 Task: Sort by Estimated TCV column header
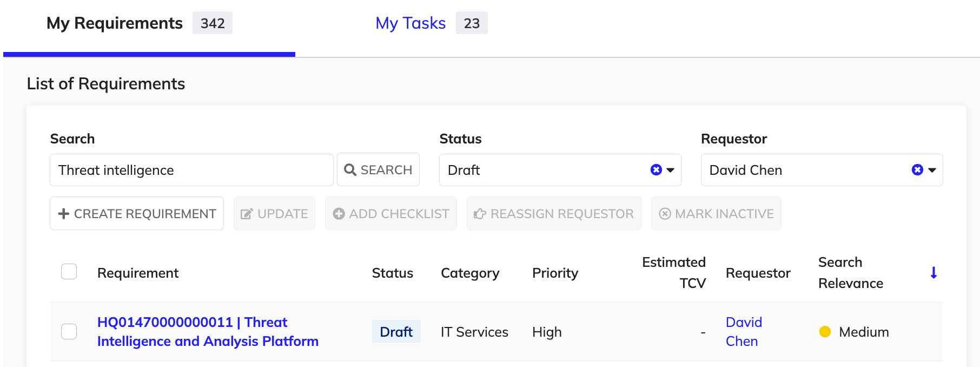[x=674, y=273]
